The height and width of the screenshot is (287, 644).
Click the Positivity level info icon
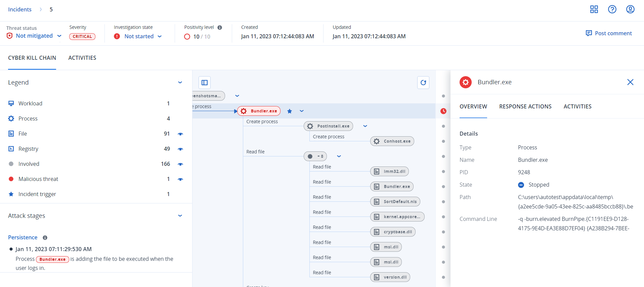coord(220,28)
